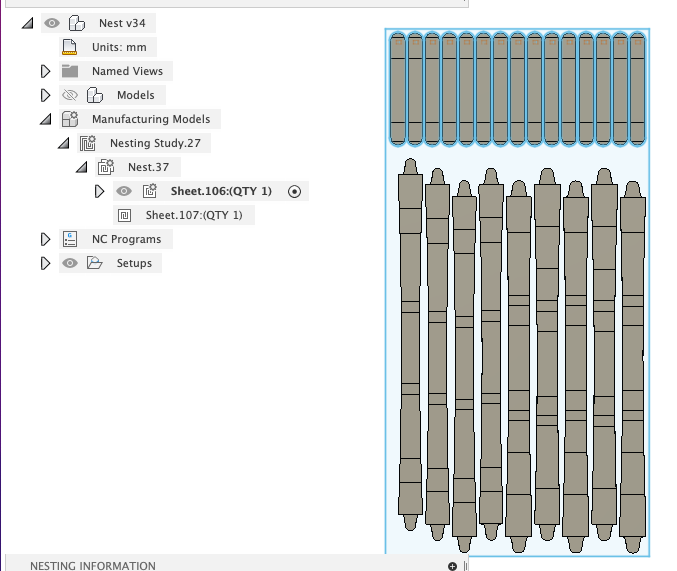Expand the Models node

click(45, 95)
